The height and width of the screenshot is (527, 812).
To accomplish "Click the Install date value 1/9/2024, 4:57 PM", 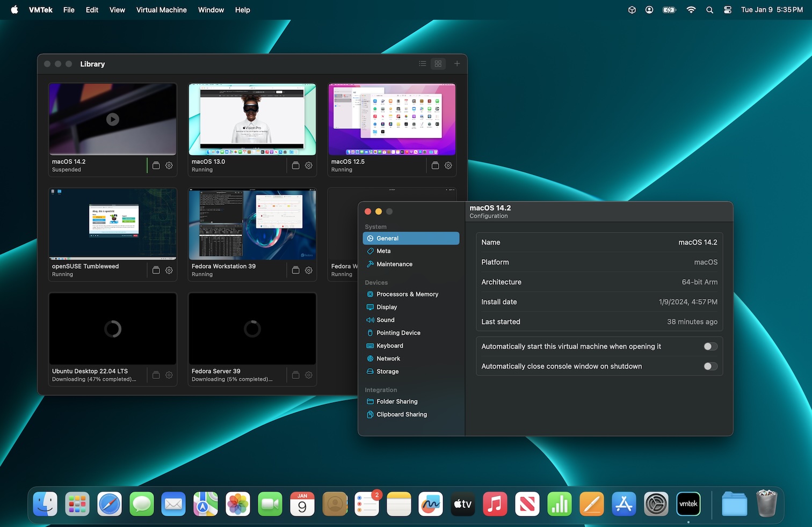I will [x=688, y=302].
